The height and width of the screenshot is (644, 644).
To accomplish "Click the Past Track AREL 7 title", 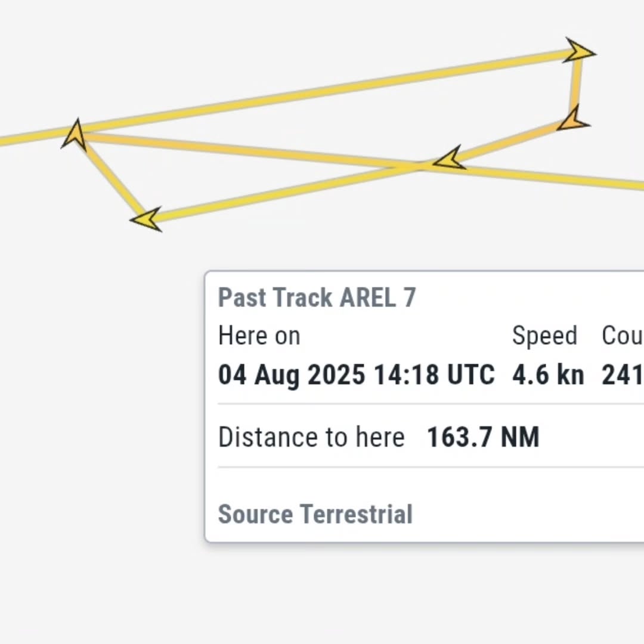I will pos(317,297).
